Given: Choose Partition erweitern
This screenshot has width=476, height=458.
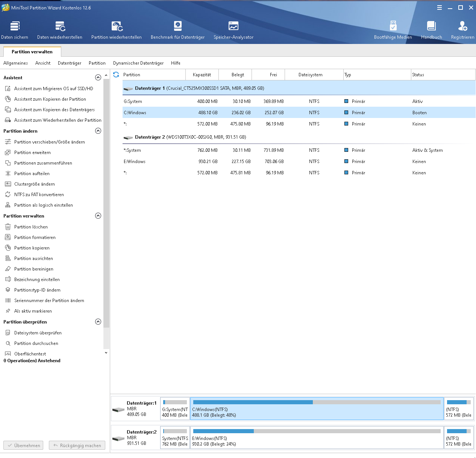Looking at the screenshot, I should click(x=32, y=153).
